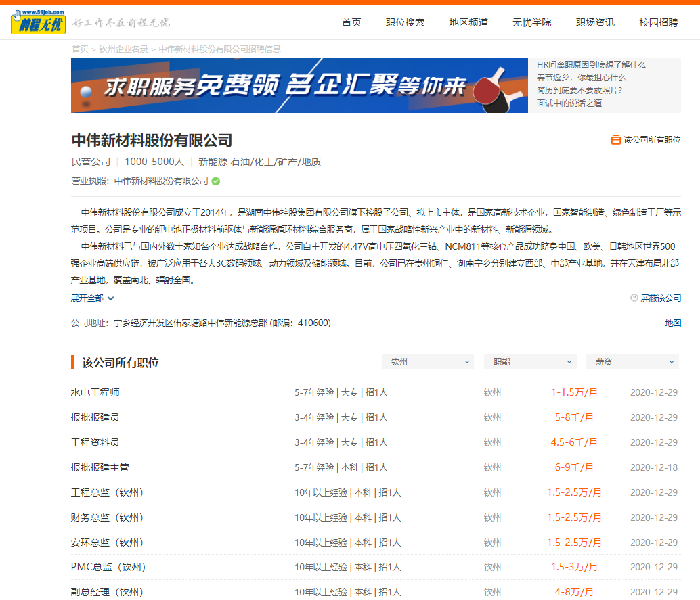This screenshot has height=600, width=700.
Task: Open article HR问离职原因到底想了解什么
Action: 591,65
